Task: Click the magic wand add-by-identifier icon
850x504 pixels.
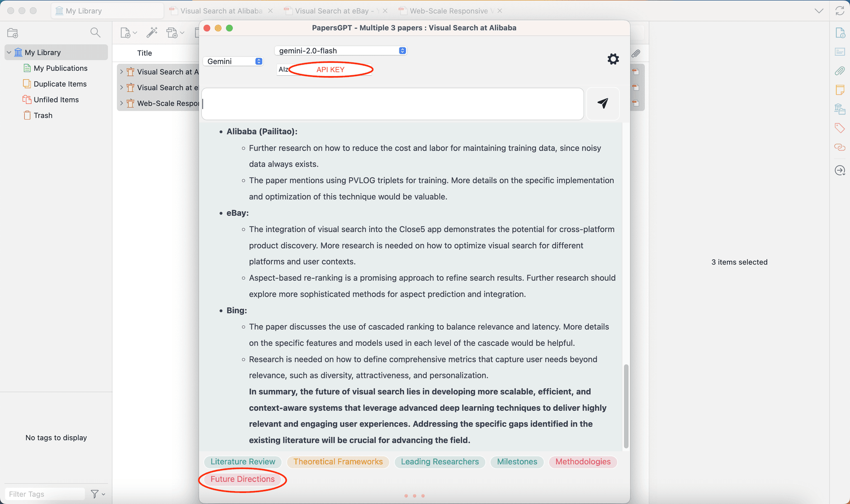Action: tap(152, 32)
